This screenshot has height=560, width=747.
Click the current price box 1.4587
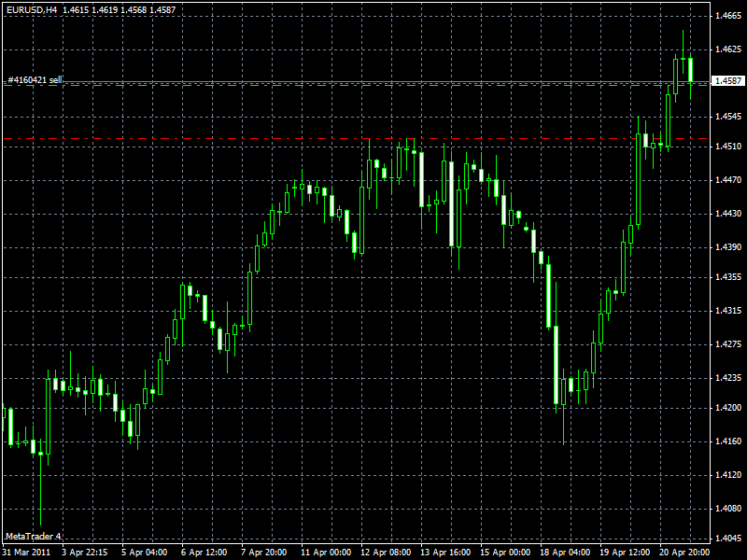coord(728,81)
